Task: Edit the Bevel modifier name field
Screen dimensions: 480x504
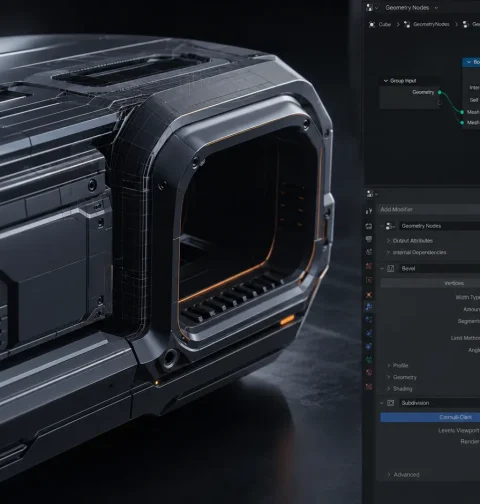Action: (440, 268)
